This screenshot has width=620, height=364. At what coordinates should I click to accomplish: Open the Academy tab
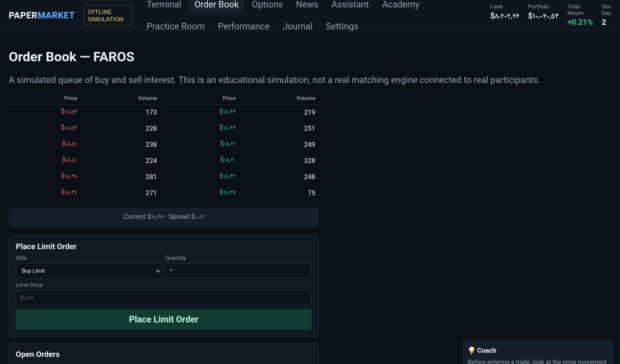[400, 5]
